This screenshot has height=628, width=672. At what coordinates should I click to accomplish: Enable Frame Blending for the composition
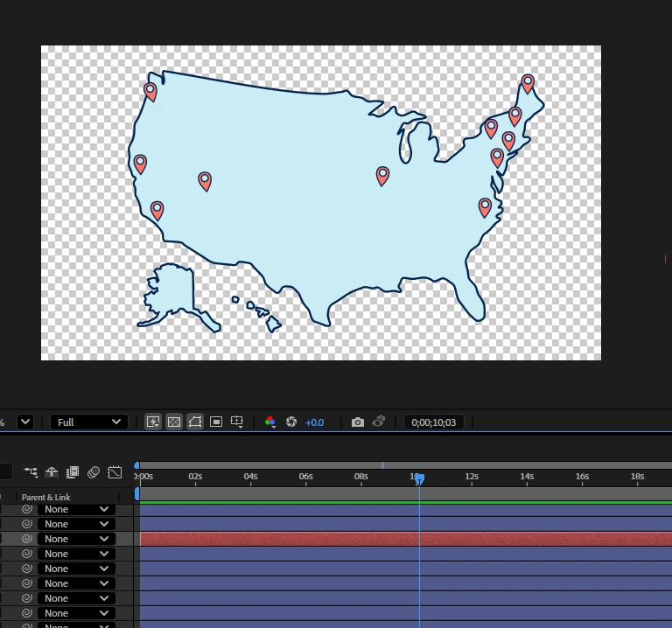(x=73, y=472)
